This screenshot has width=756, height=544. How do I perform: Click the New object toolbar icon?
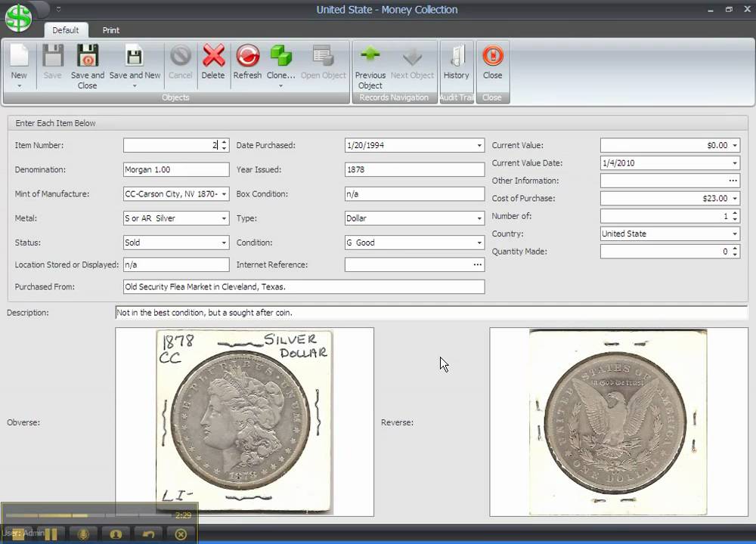pyautogui.click(x=19, y=57)
